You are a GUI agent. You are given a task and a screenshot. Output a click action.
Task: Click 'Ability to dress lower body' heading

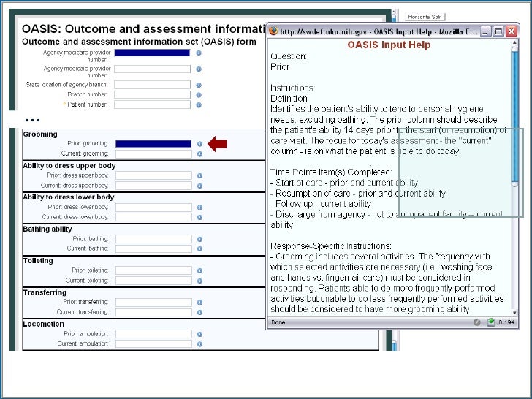(x=69, y=197)
